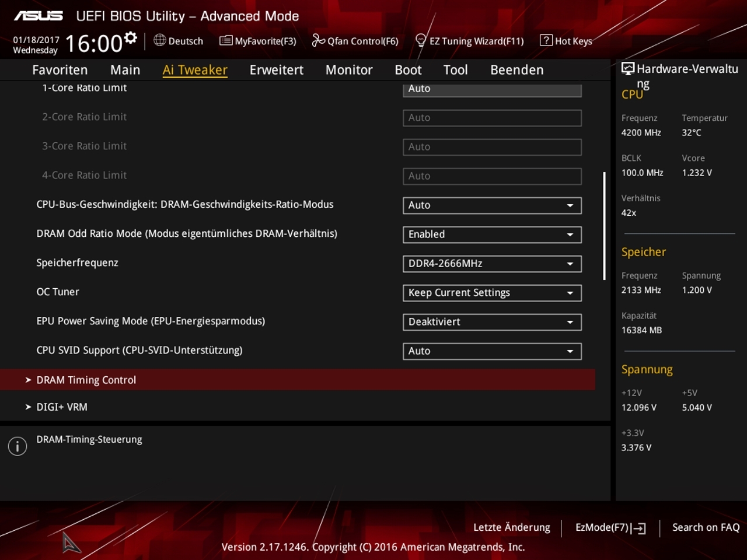
Task: Click the 4-Core Ratio Limit Auto field
Action: 492,176
